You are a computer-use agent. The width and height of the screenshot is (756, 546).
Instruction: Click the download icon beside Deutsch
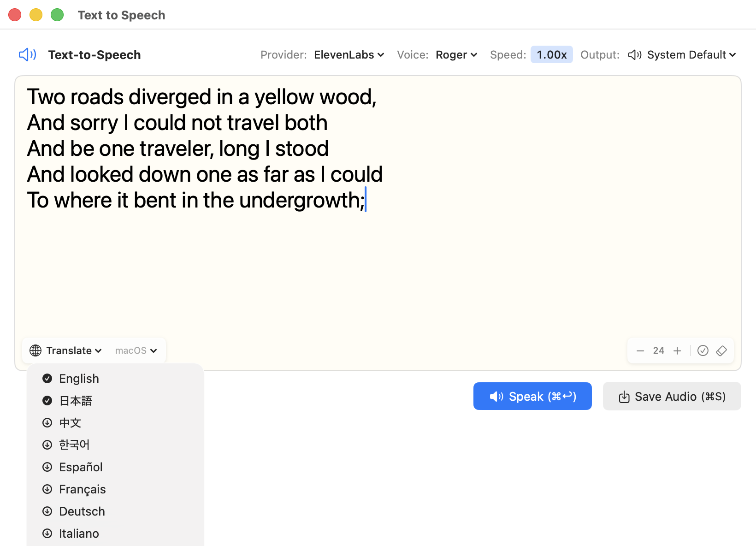coord(47,511)
